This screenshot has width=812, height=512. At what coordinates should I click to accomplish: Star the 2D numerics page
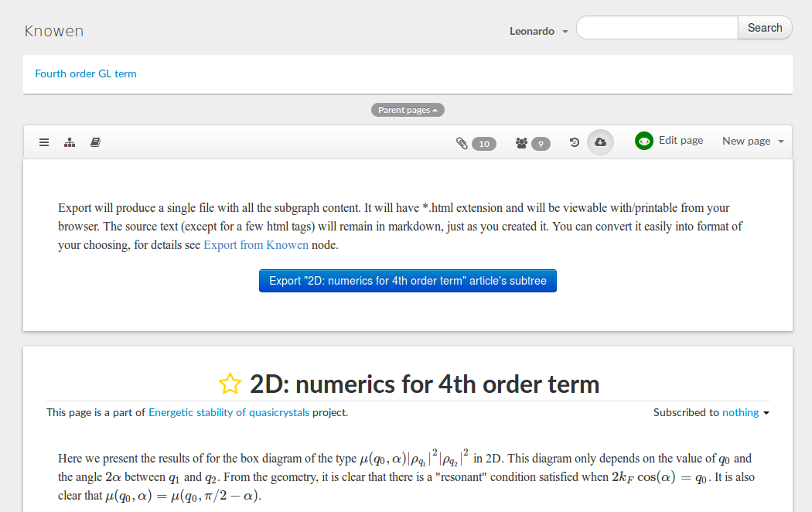[x=230, y=384]
